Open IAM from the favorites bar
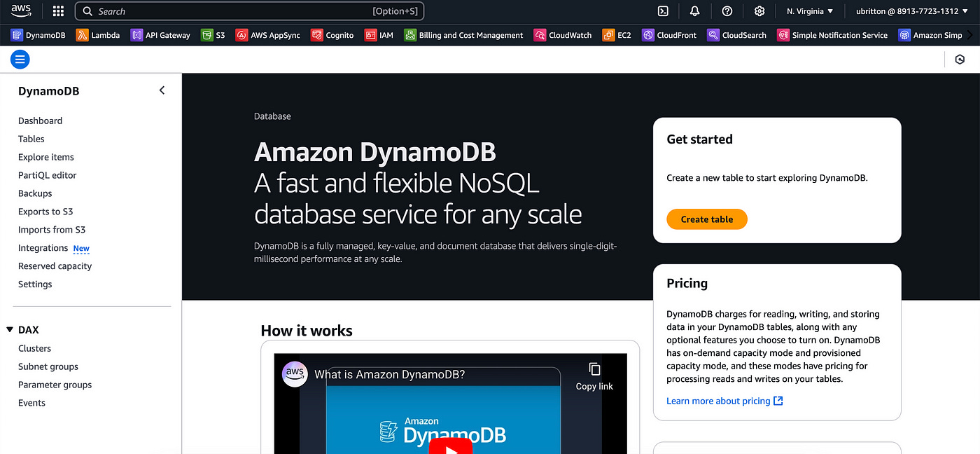Screen dimensions: 980x454 pyautogui.click(x=378, y=34)
